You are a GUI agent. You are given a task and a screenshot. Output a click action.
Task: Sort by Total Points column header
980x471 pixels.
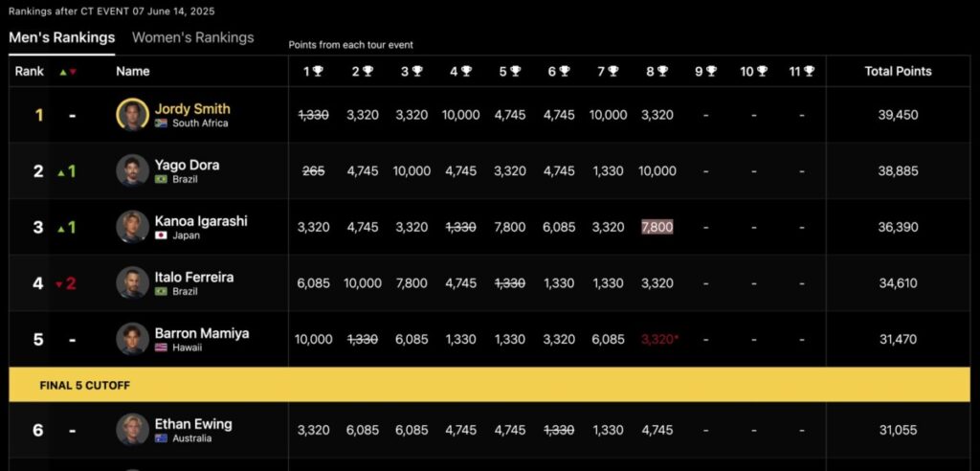[x=898, y=71]
